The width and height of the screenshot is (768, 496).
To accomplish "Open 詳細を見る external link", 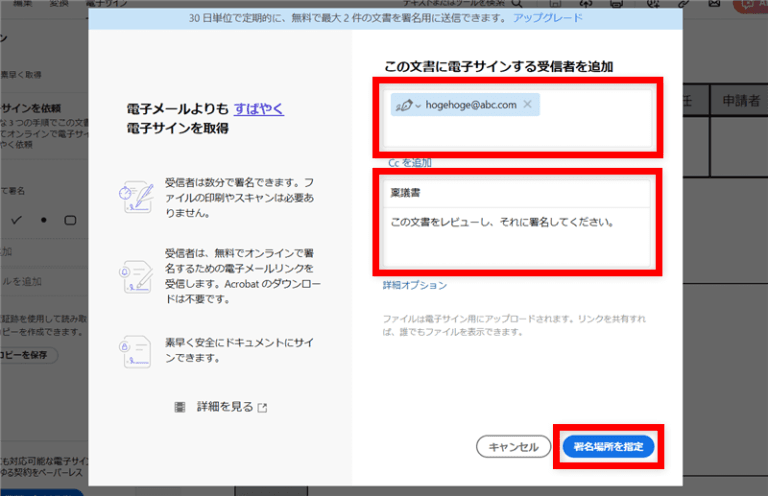I will [x=224, y=407].
